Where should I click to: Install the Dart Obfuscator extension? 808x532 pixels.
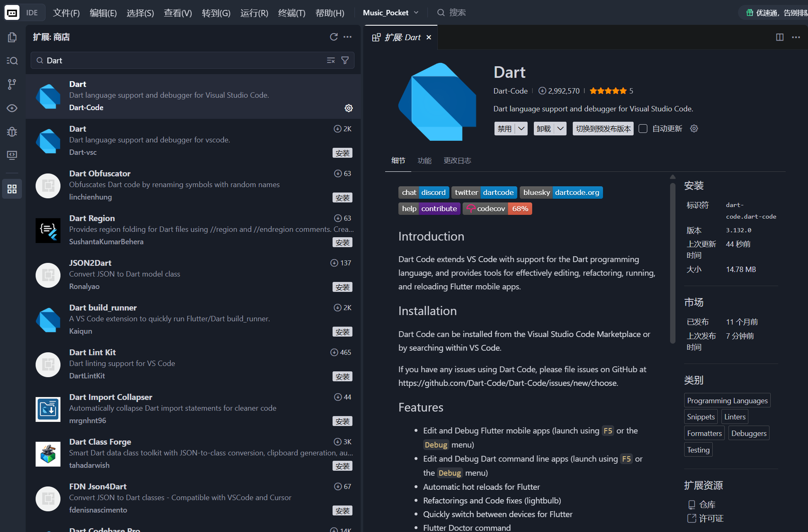pos(342,197)
